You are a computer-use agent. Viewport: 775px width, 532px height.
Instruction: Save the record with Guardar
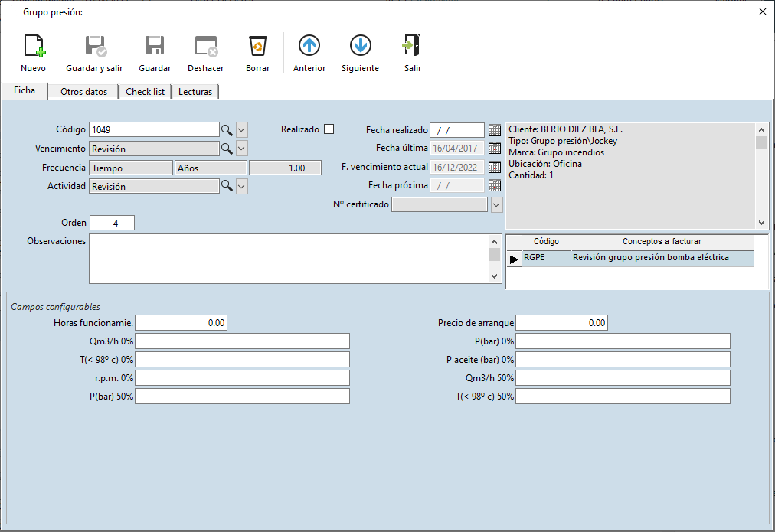(x=155, y=53)
